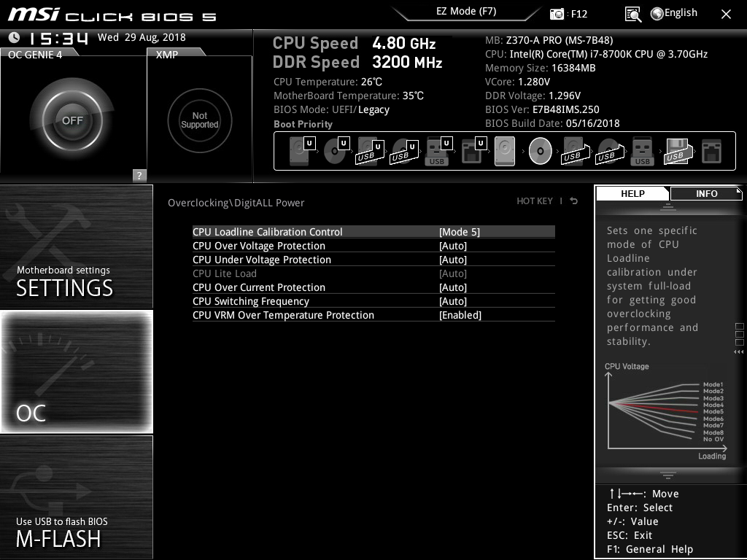747x560 pixels.
Task: Change language via English label
Action: click(681, 13)
